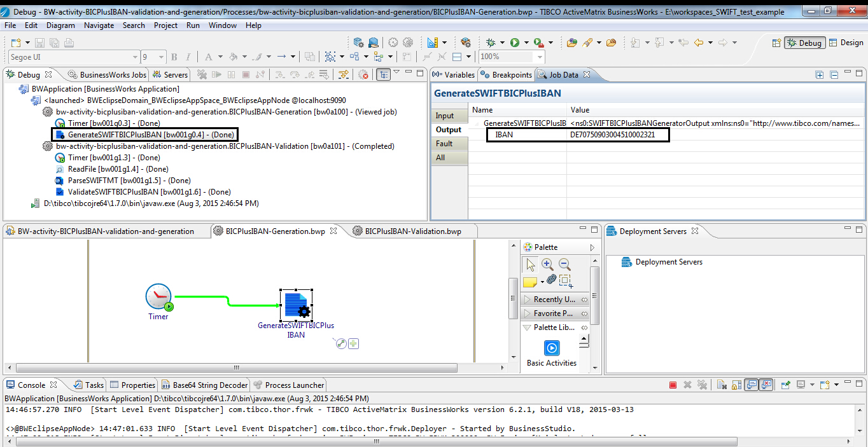Select the arrow Select tool in Palette
Screen dimensions: 868x447
529,264
